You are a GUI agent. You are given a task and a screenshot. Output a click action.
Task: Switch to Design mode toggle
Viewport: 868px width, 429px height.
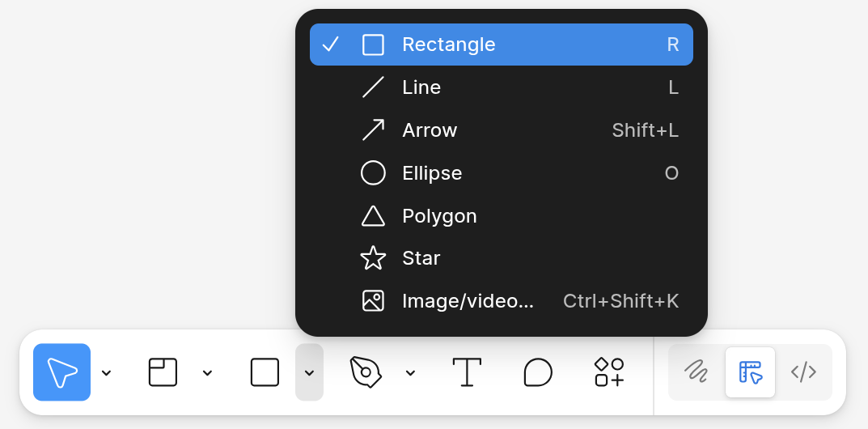click(750, 372)
